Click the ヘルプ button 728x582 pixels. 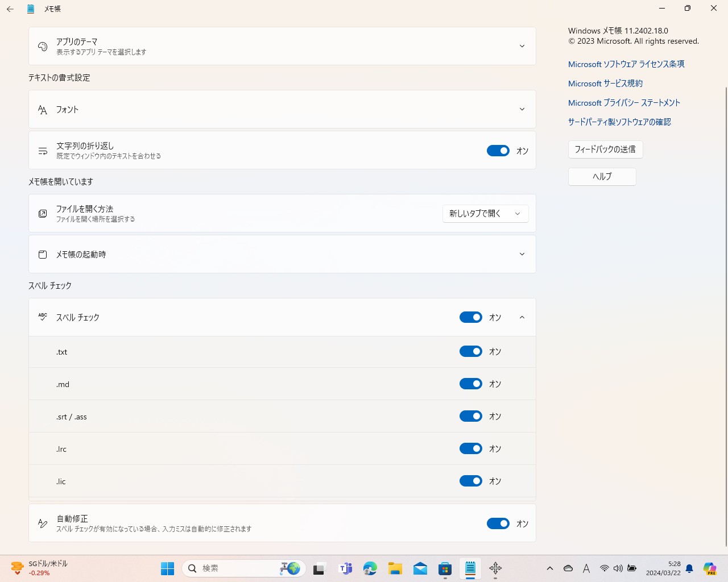(602, 177)
